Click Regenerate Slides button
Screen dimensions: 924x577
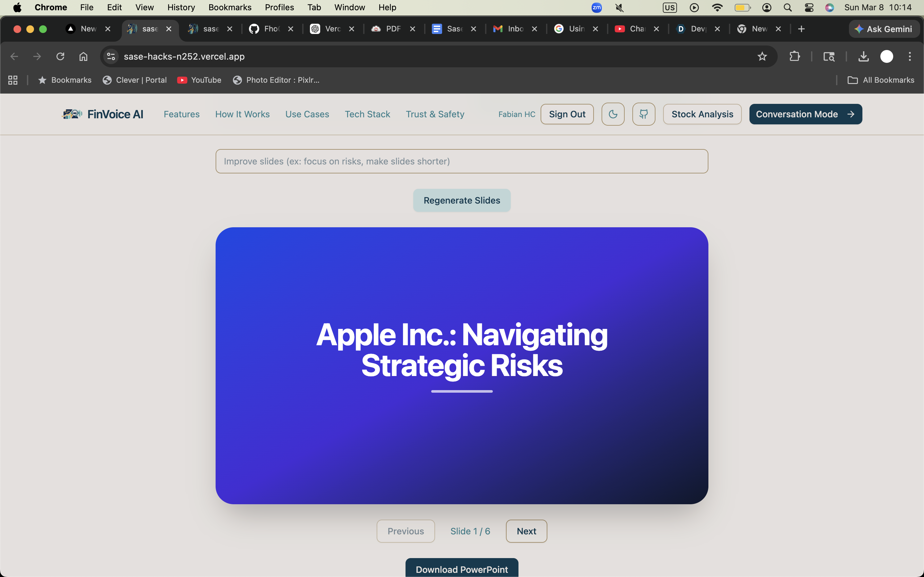462,200
